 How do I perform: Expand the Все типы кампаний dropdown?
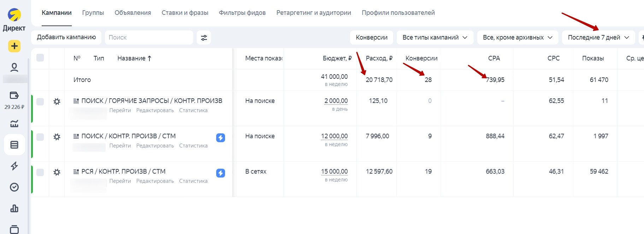click(435, 37)
